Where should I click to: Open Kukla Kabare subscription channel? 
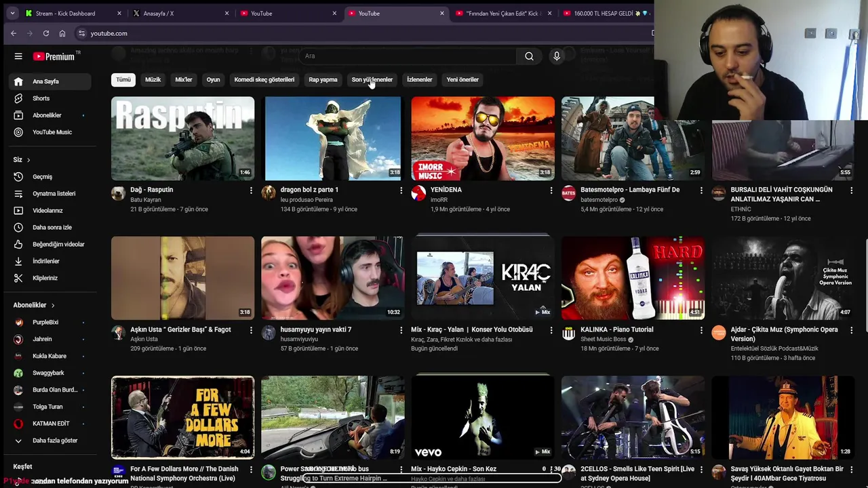(x=51, y=356)
